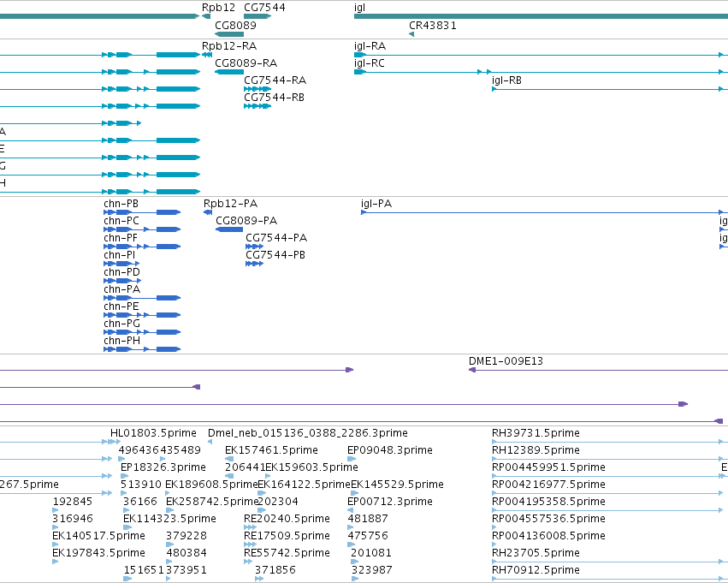Screen dimensions: 728x583
Task: Select the EP00712.3prime label
Action: tap(390, 502)
